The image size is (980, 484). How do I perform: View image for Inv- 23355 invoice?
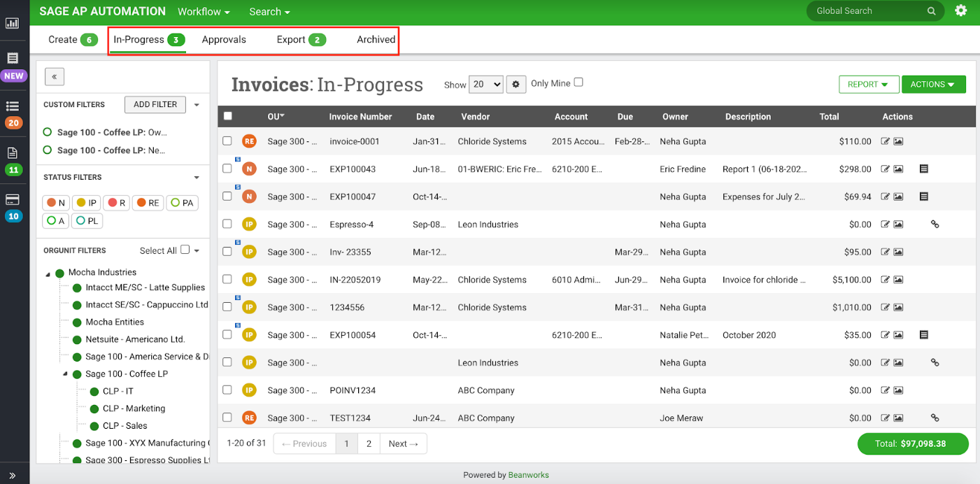(x=898, y=252)
